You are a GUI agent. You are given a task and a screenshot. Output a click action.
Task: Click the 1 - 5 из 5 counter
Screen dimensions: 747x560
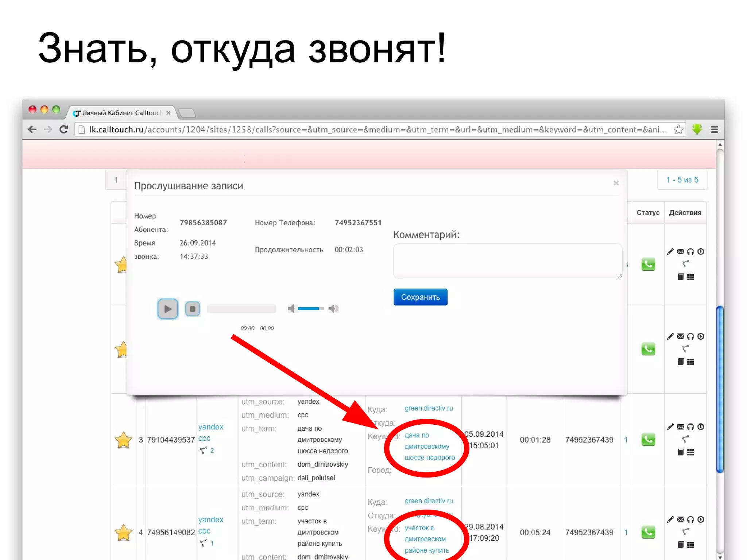pyautogui.click(x=682, y=179)
